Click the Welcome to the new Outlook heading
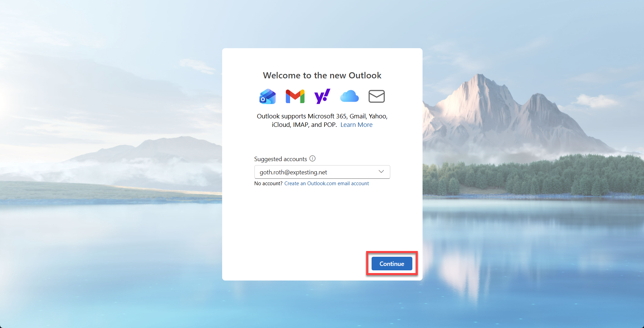Viewport: 644px width, 328px height. coord(322,75)
